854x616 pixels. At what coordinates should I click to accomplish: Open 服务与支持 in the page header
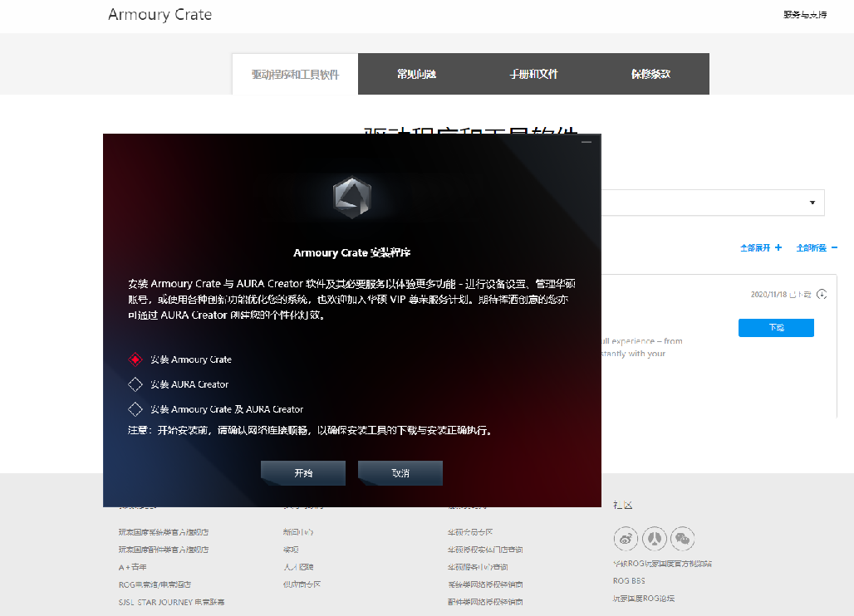(805, 15)
